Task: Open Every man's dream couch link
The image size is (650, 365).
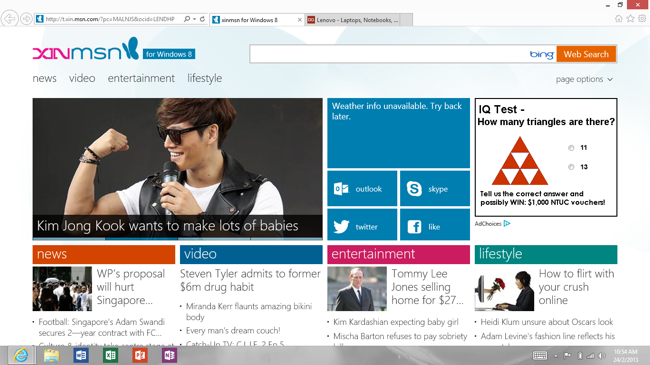Action: point(233,331)
